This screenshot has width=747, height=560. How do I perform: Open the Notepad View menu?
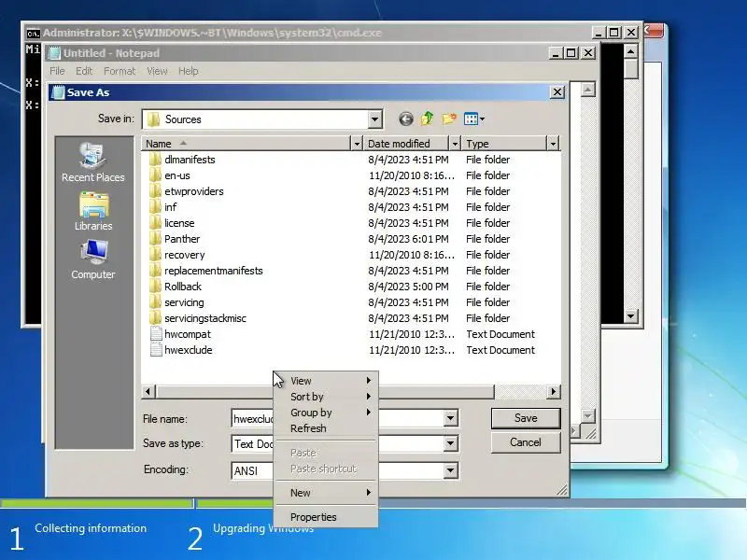(x=157, y=71)
